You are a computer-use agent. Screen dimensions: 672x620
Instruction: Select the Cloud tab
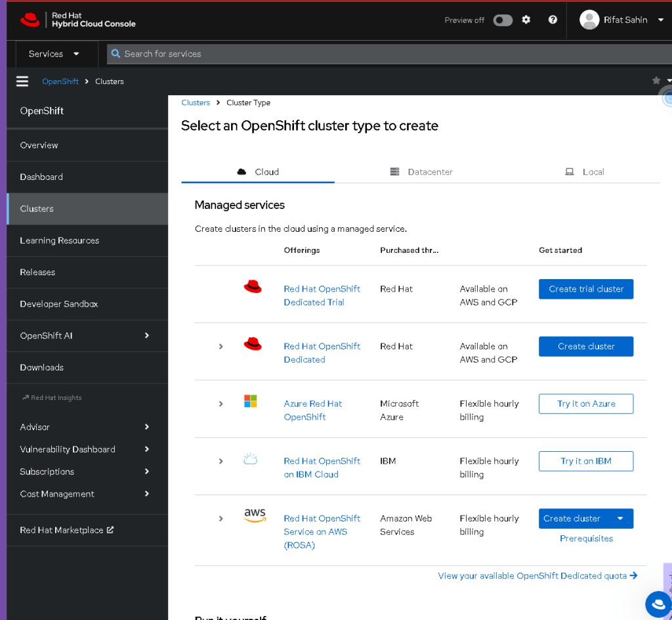[x=258, y=171]
